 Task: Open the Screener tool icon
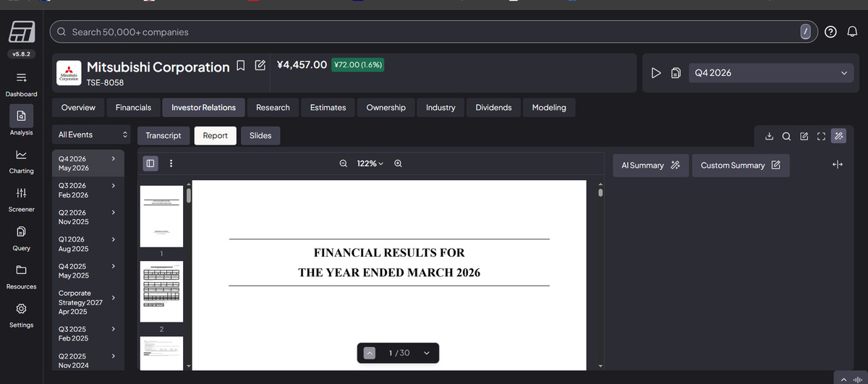(21, 193)
